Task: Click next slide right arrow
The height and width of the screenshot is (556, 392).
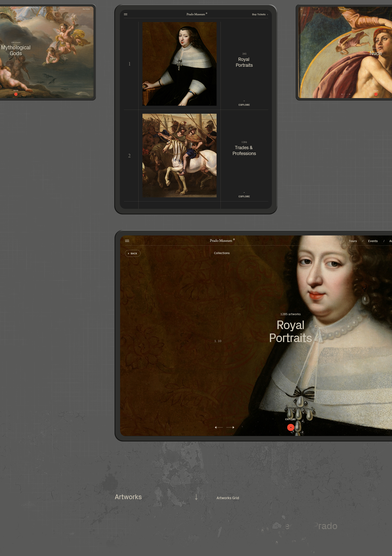Action: [230, 427]
